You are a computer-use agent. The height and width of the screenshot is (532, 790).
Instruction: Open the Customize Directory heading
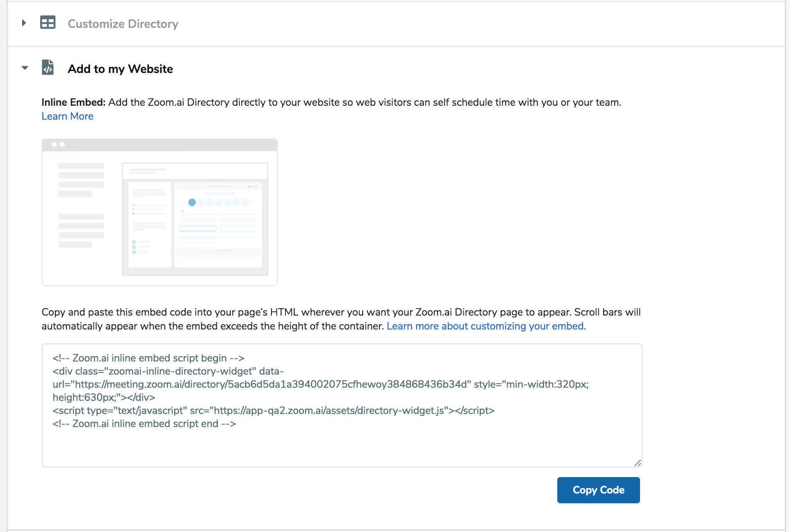coord(123,24)
